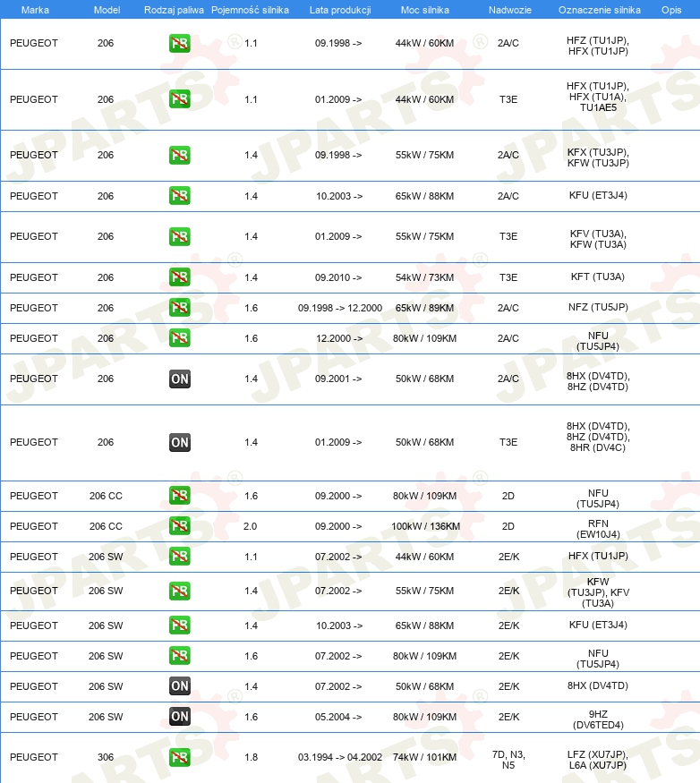Select power value 74kW / 101KM
Image resolution: width=700 pixels, height=783 pixels.
(424, 758)
